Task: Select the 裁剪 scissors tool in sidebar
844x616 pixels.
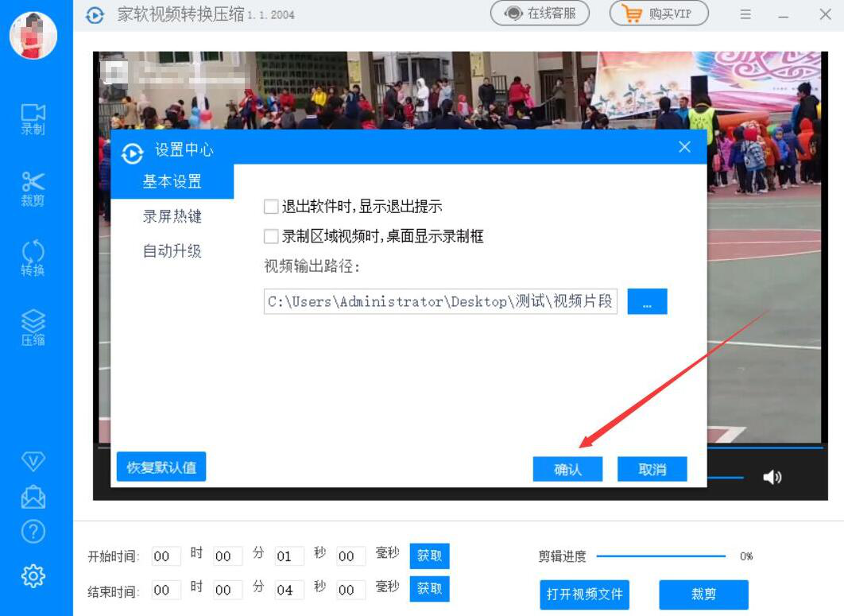Action: [x=33, y=189]
